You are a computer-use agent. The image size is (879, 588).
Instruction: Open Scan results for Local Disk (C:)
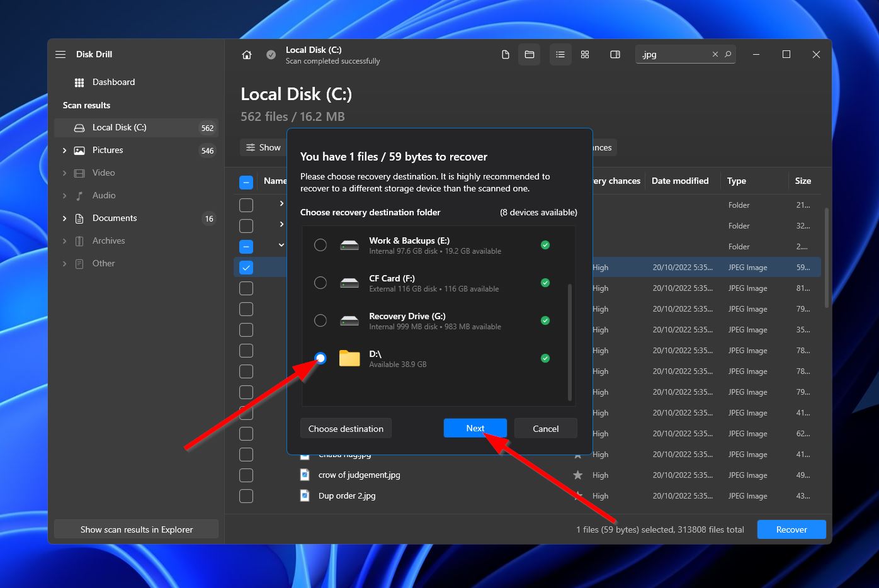coord(120,127)
